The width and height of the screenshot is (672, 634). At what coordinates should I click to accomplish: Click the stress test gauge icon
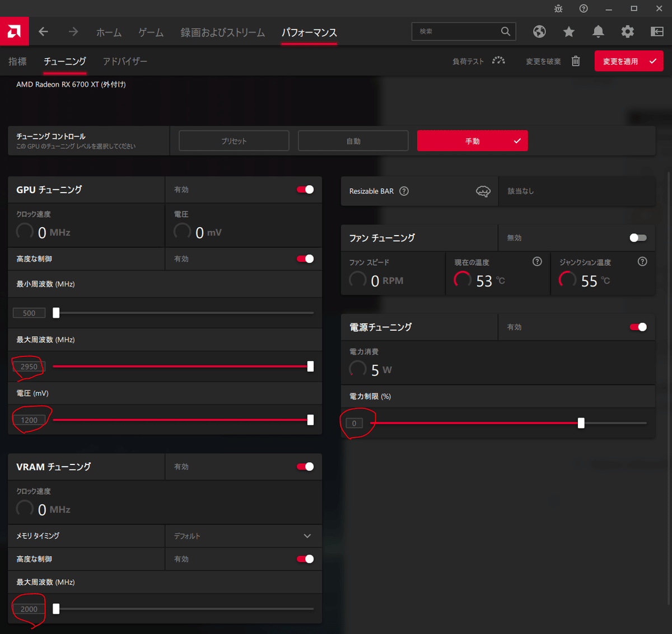(x=498, y=61)
